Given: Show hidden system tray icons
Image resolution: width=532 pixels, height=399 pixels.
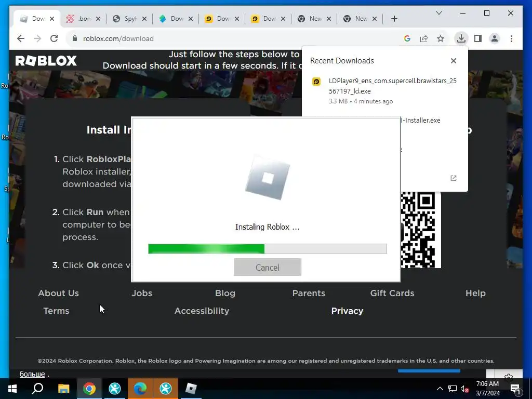Looking at the screenshot, I should click(440, 389).
